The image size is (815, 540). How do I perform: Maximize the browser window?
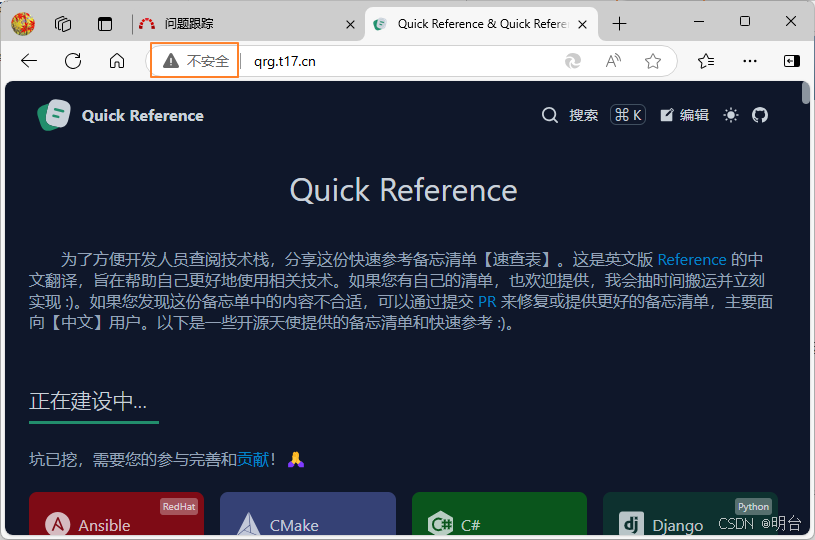coord(745,22)
